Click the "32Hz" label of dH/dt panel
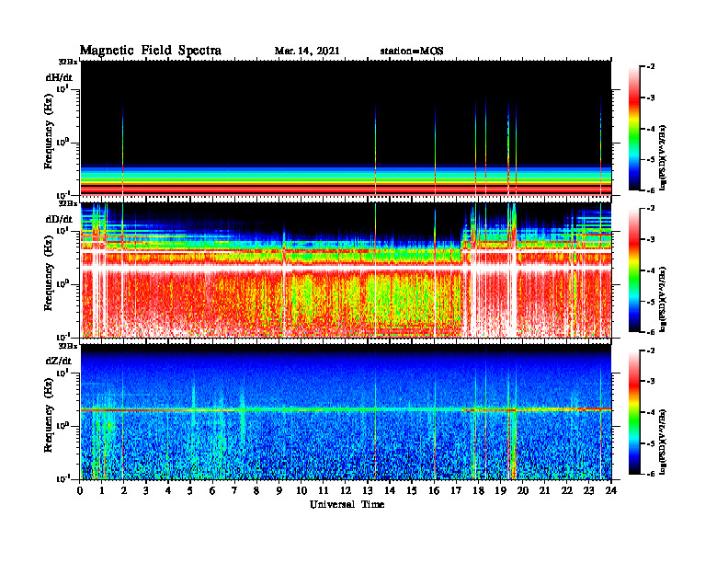 coord(68,62)
